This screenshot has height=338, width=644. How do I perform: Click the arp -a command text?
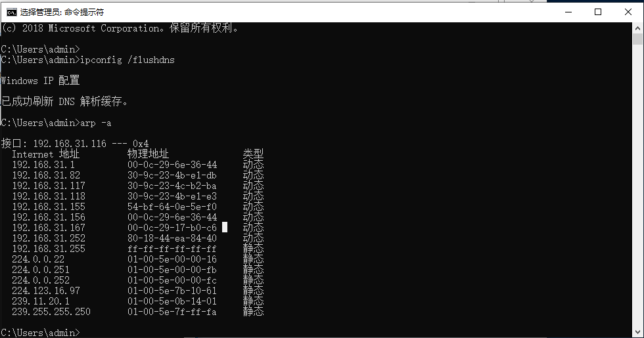[96, 123]
